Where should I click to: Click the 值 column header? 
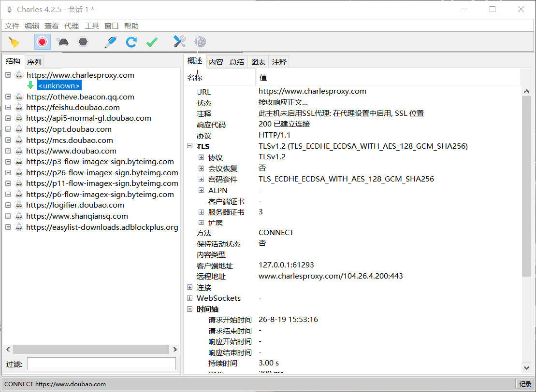388,78
